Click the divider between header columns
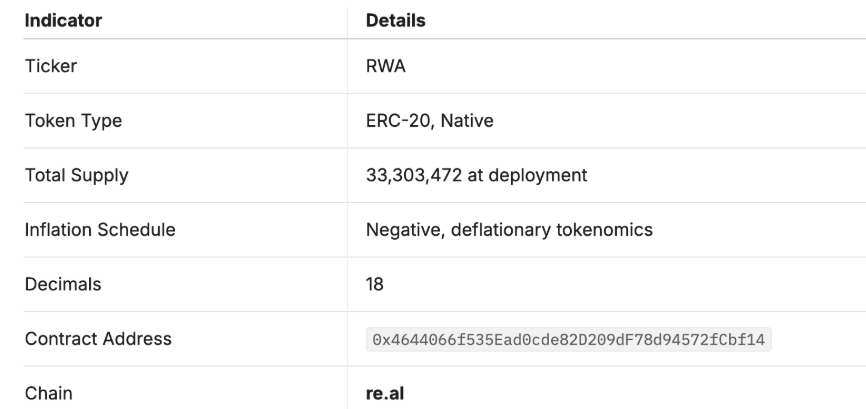 [347, 20]
